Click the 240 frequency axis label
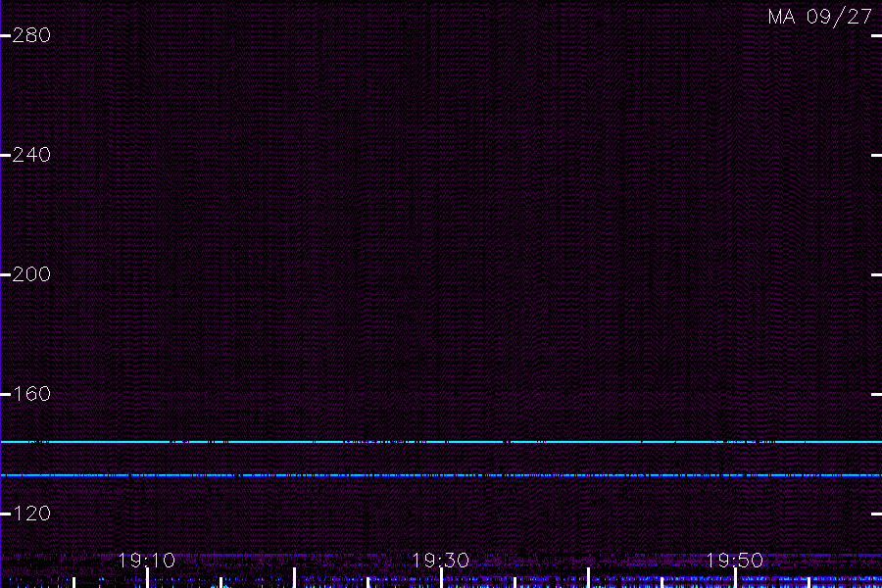The image size is (882, 588). coord(31,155)
